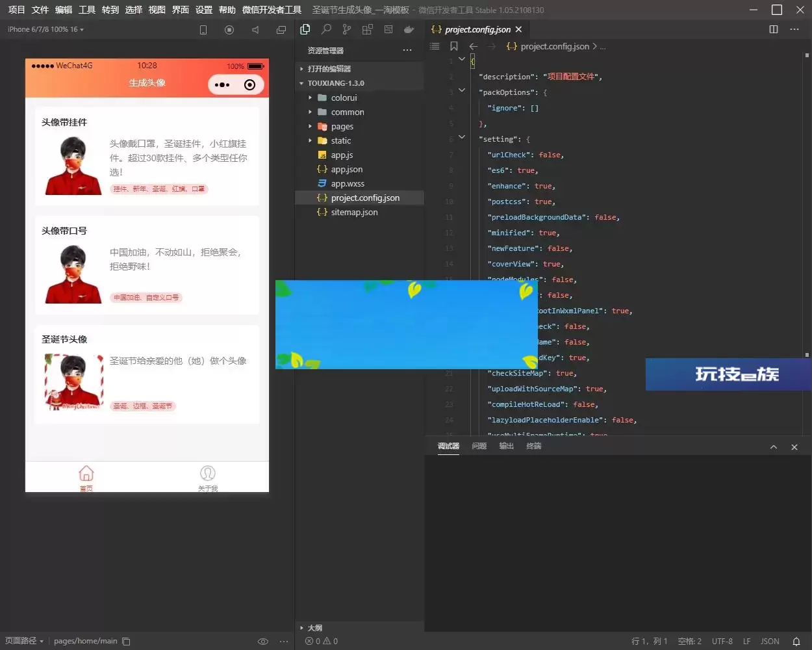Switch to the 调试器 tab
This screenshot has width=812, height=650.
coord(448,446)
